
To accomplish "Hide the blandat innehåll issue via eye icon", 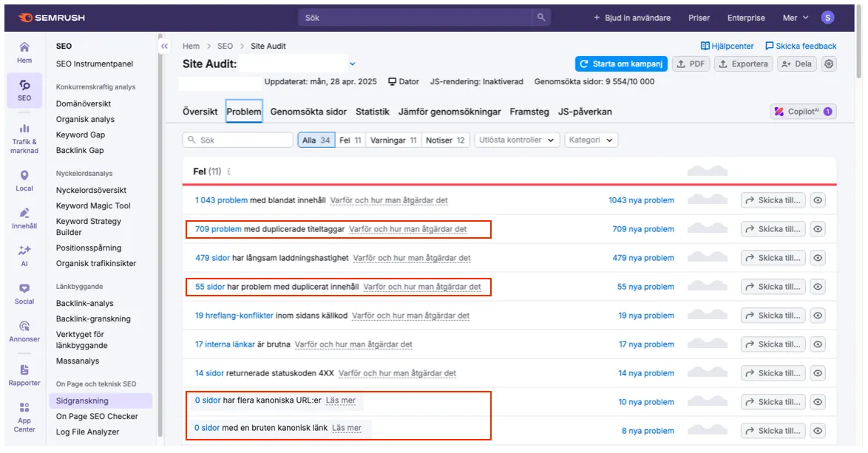I will (x=818, y=200).
